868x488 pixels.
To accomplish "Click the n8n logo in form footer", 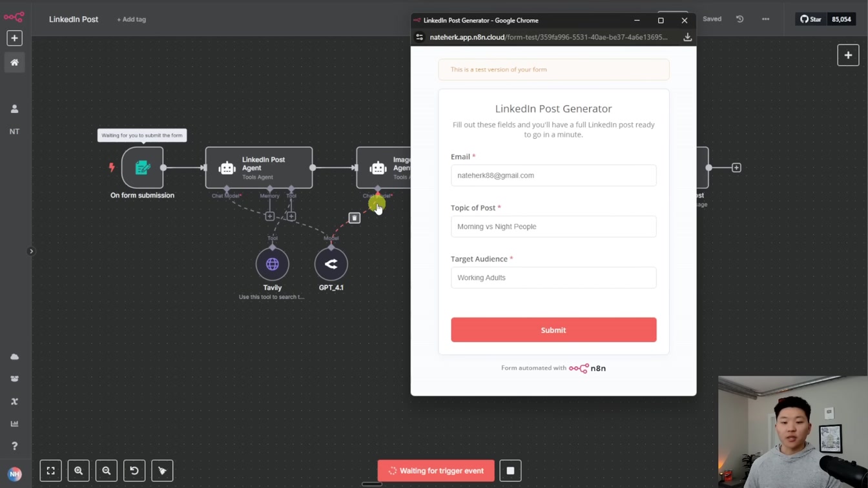I will click(x=587, y=368).
